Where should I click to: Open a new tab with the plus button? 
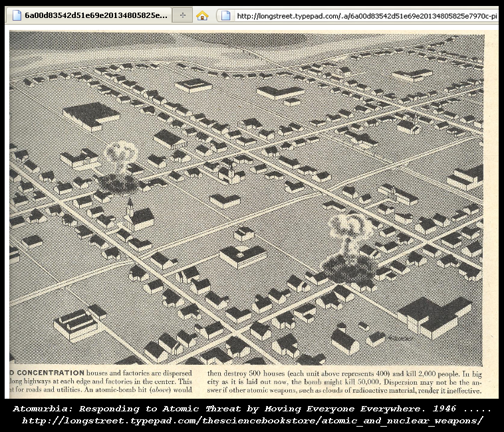tap(182, 15)
